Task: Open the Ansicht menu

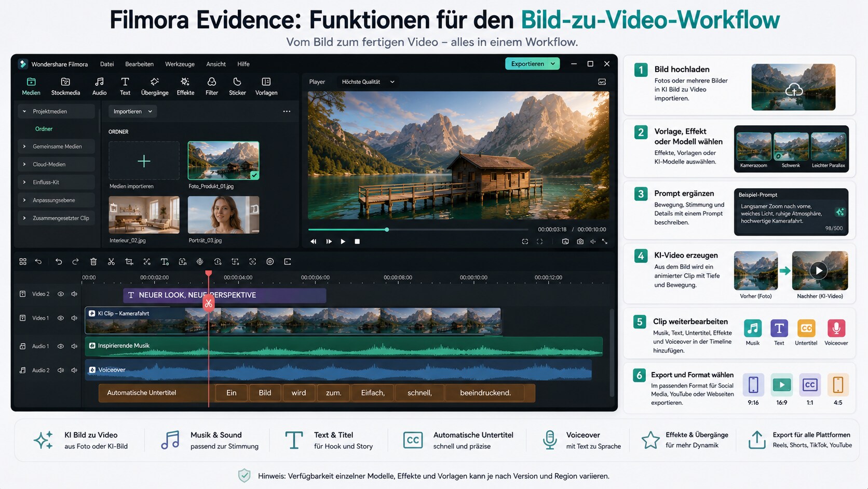Action: click(216, 64)
